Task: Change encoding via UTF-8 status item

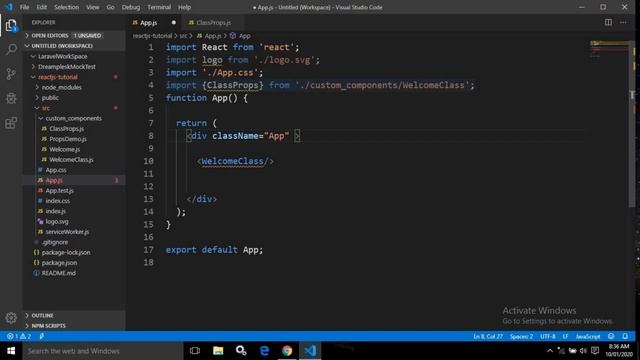Action: click(548, 336)
